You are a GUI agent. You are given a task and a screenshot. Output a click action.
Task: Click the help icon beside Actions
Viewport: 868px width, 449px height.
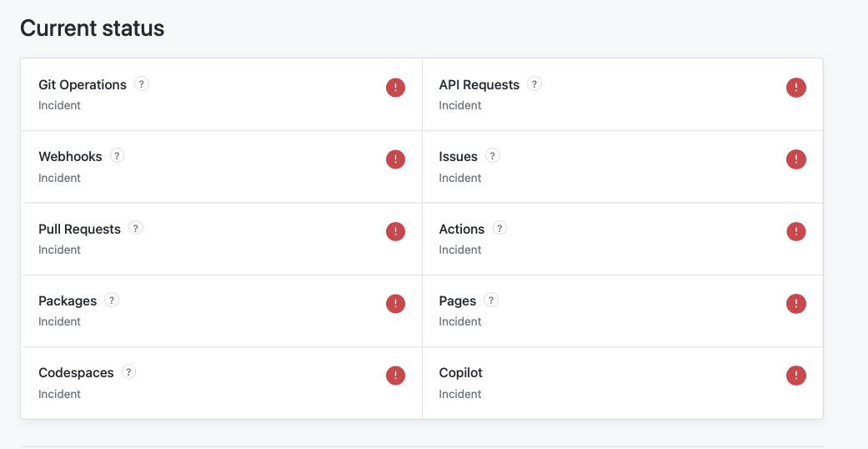(499, 228)
